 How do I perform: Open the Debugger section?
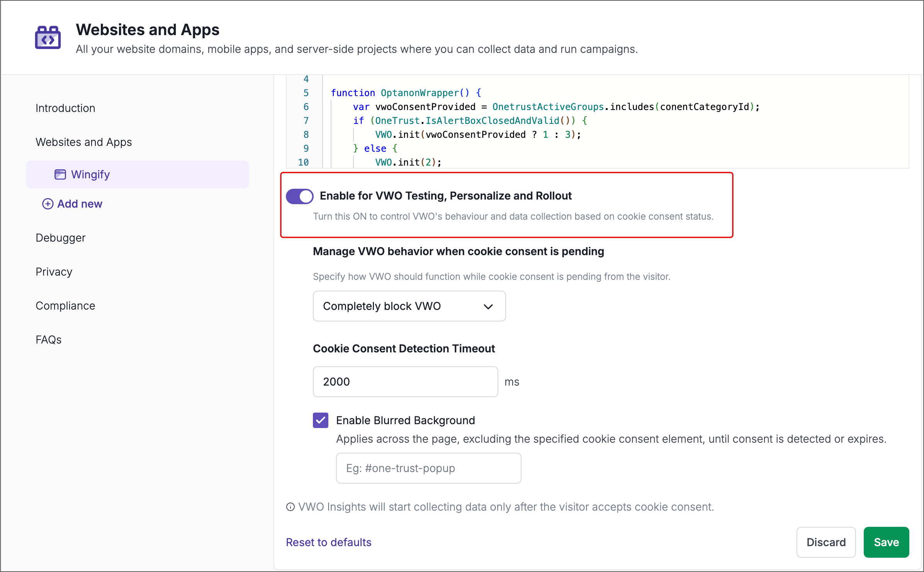[x=61, y=238]
